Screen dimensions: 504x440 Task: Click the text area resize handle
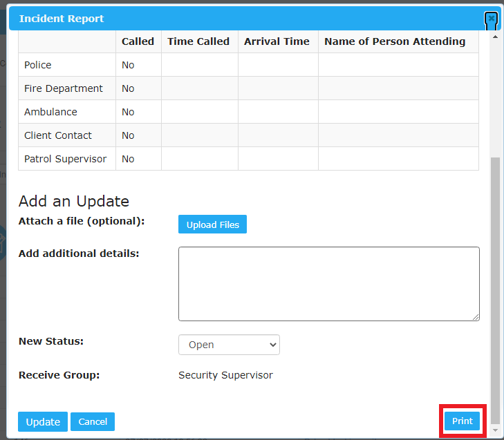(476, 317)
